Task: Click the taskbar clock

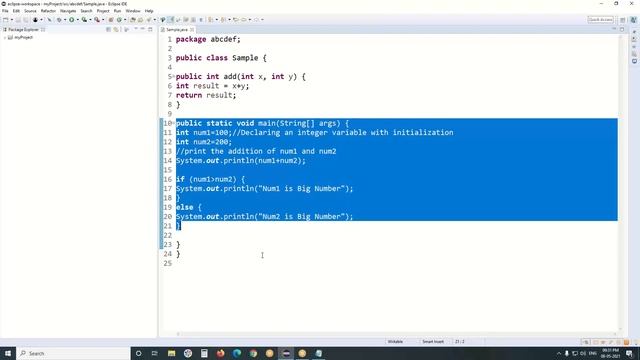Action: pyautogui.click(x=610, y=353)
